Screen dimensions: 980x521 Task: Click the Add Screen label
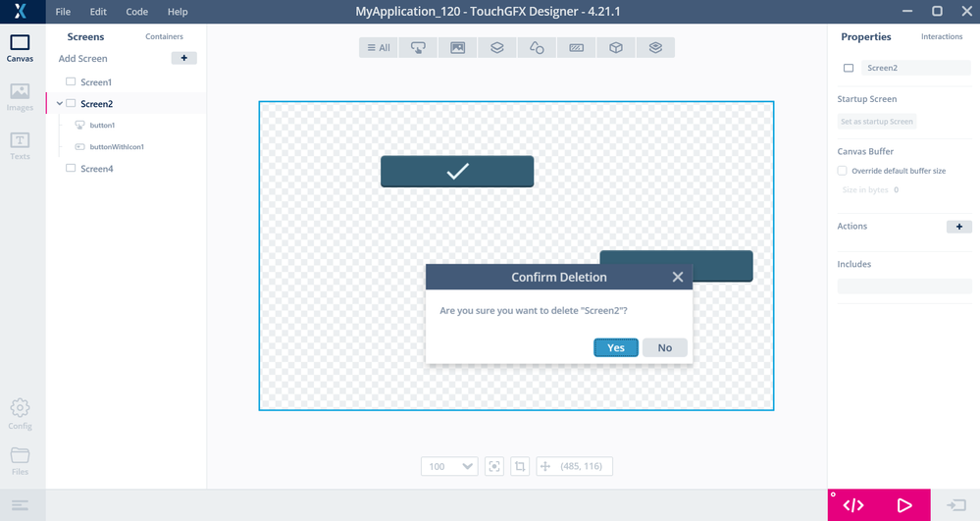coord(83,58)
